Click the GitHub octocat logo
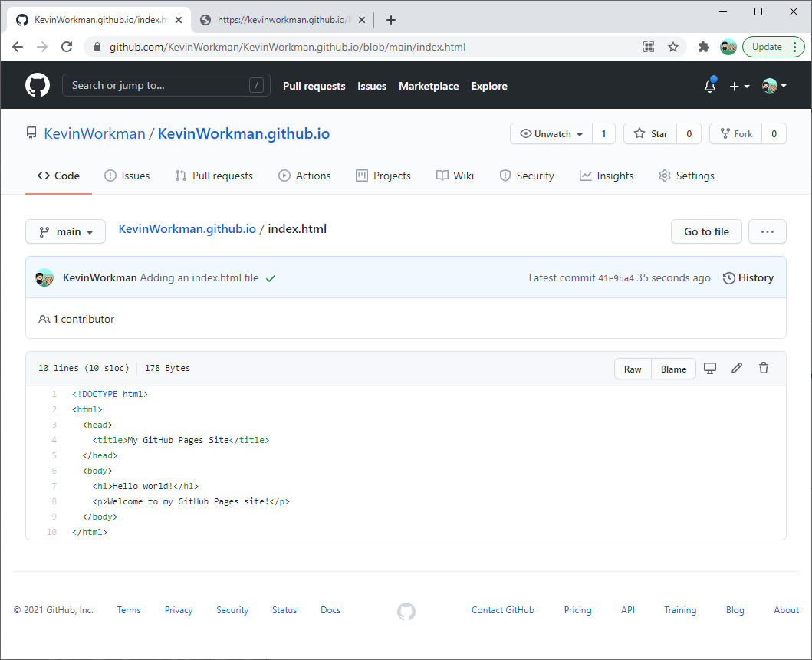812x660 pixels. [x=37, y=84]
